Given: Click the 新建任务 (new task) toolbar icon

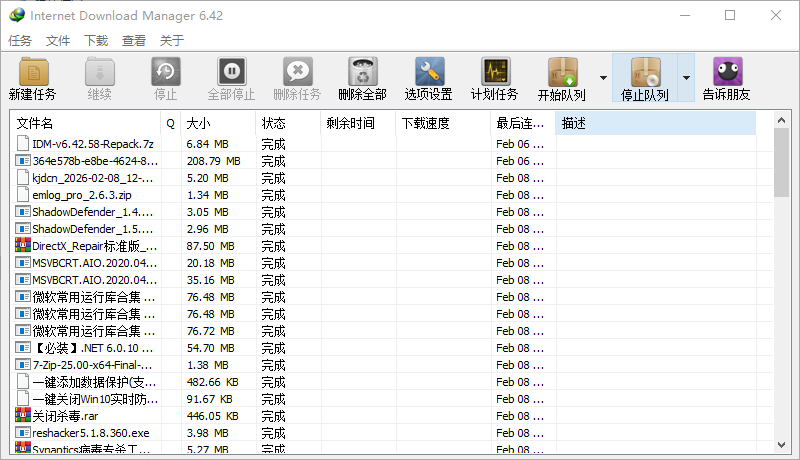Looking at the screenshot, I should tap(32, 74).
